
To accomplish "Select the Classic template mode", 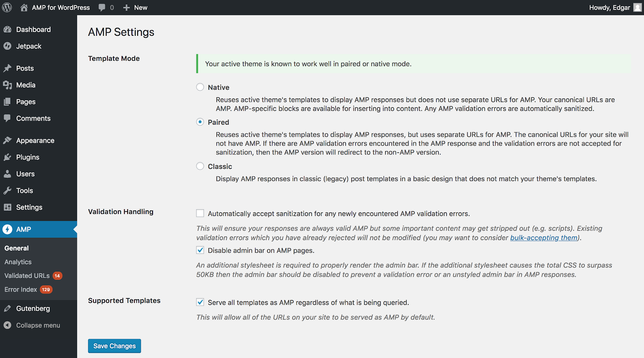I will pyautogui.click(x=200, y=166).
